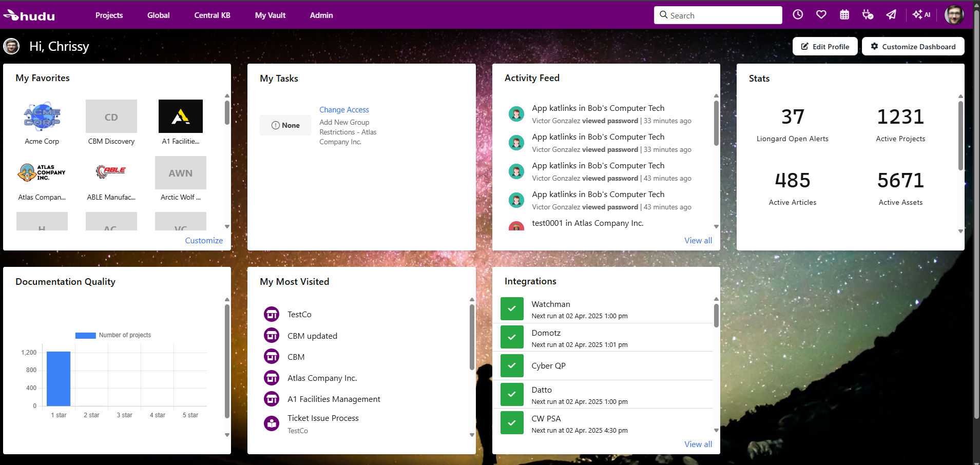The width and height of the screenshot is (980, 465).
Task: Click Watchman green check status icon
Action: (x=512, y=309)
